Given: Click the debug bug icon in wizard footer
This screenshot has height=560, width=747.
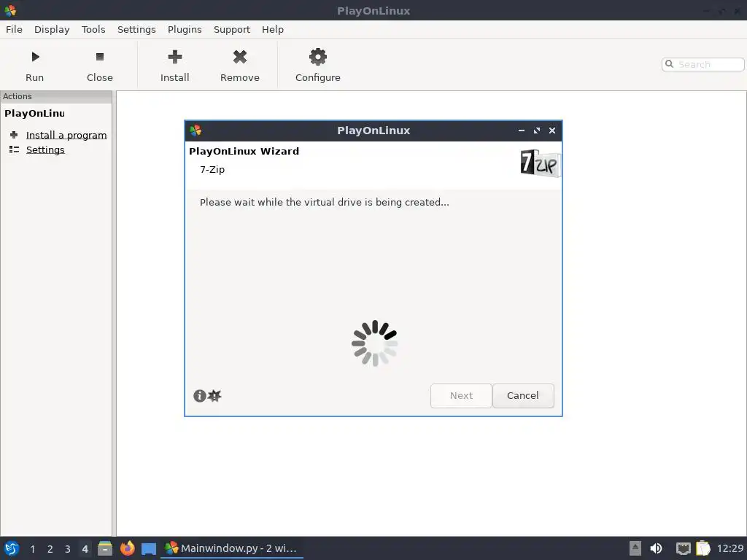Looking at the screenshot, I should tap(215, 395).
